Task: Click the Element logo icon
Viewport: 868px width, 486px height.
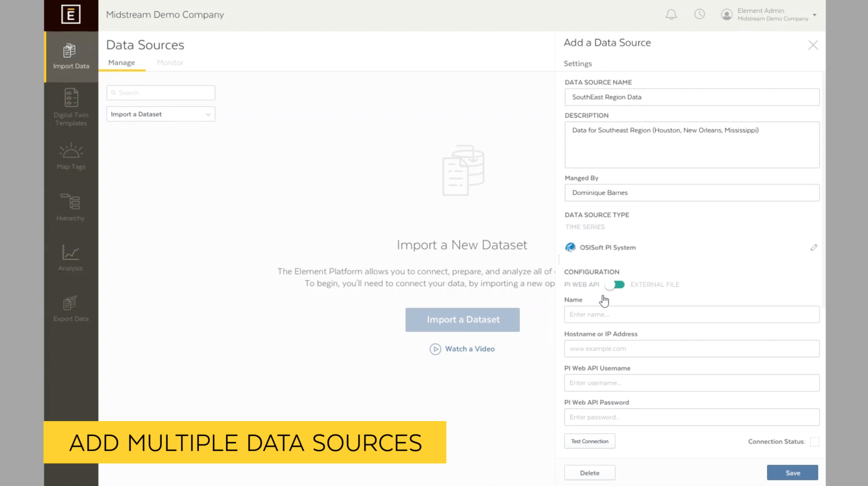Action: click(x=71, y=14)
